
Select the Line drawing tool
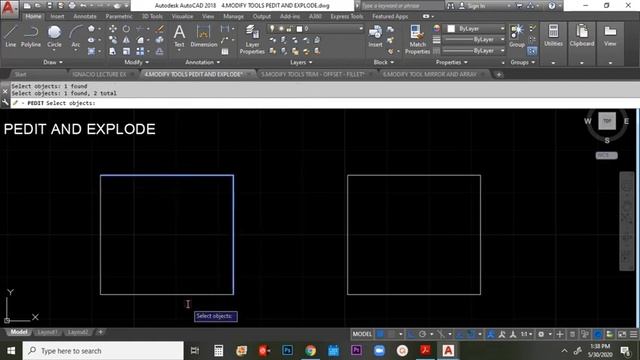pyautogui.click(x=11, y=36)
